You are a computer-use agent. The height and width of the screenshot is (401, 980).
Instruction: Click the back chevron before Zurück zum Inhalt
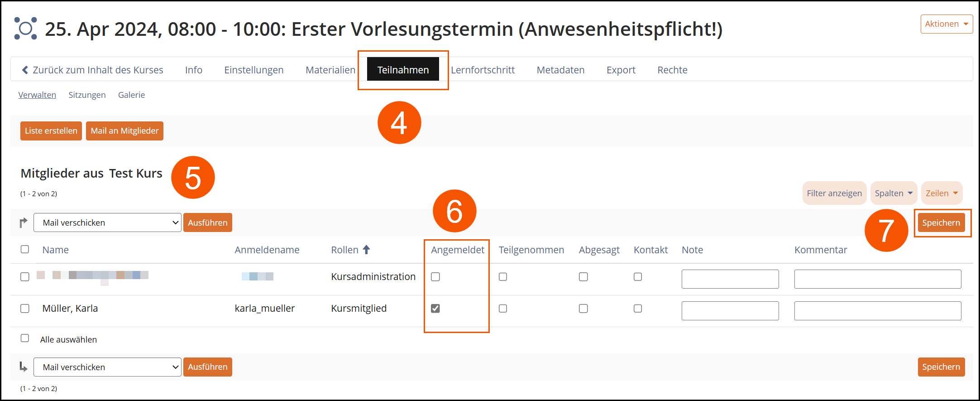tap(25, 70)
